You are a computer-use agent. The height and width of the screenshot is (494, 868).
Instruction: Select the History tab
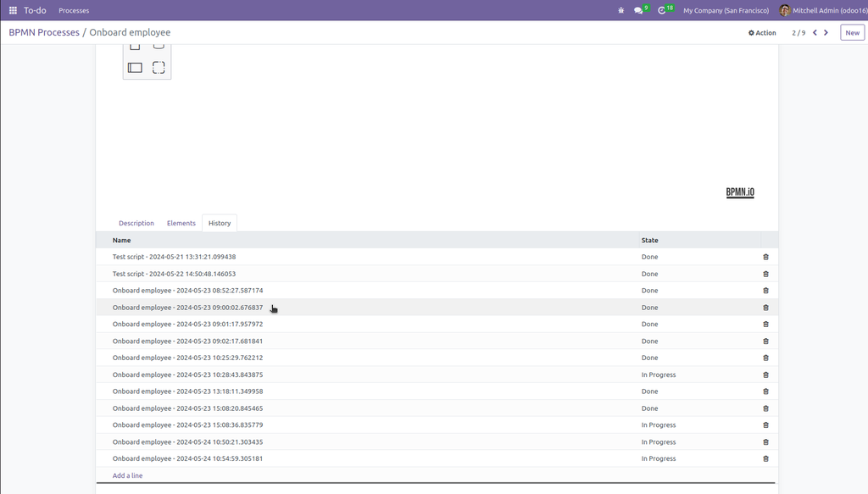(220, 223)
